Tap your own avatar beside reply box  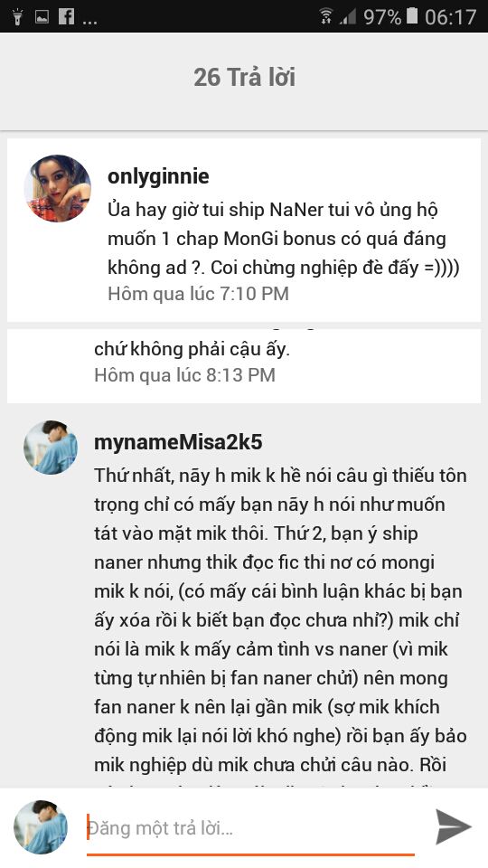[x=41, y=826]
